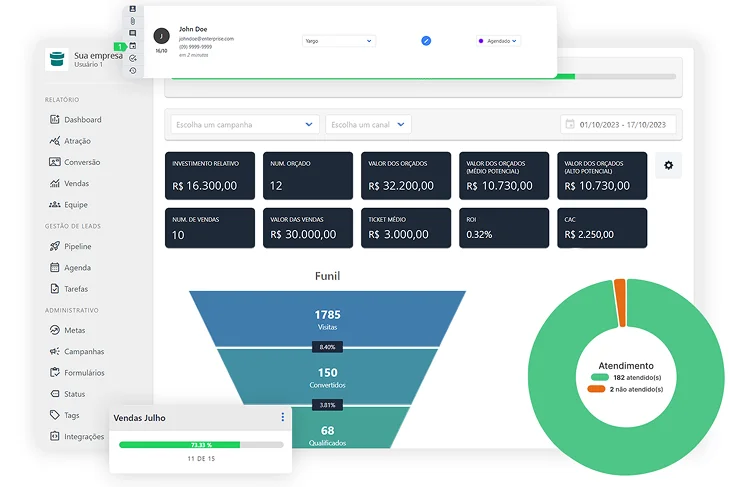This screenshot has height=487, width=736.
Task: Click the blue edit pencil icon for John Doe
Action: point(426,41)
